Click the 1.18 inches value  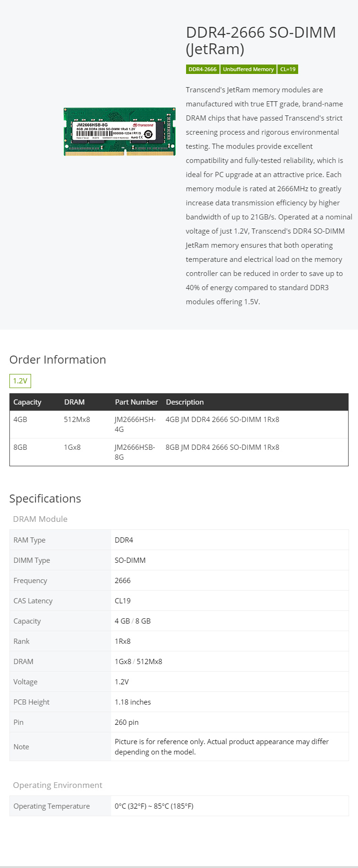coord(133,702)
